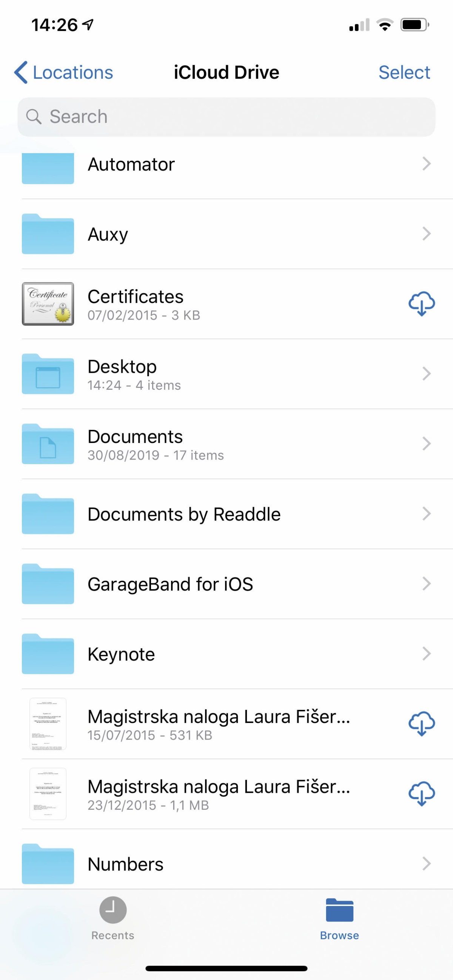Go back to Locations
The image size is (453, 980).
coord(63,72)
